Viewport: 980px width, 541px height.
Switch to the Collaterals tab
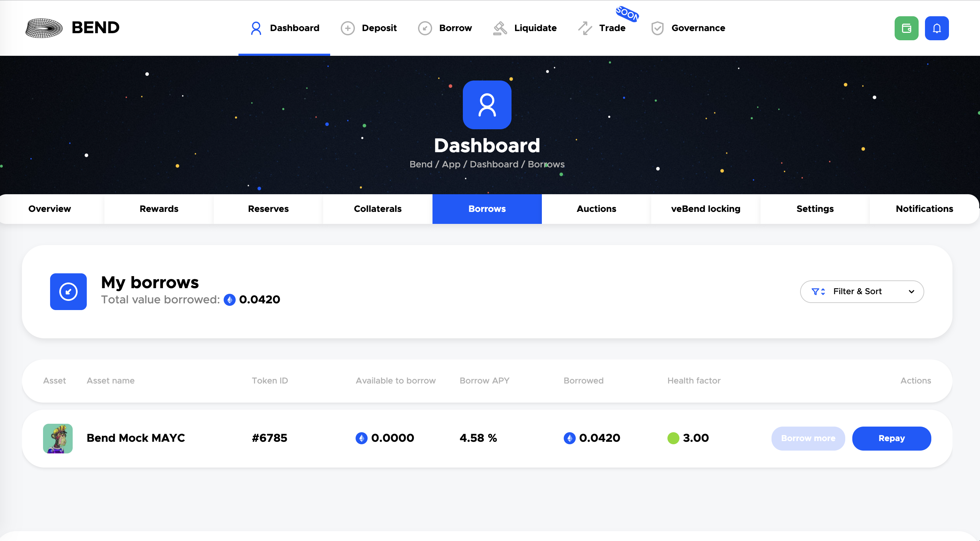pos(377,209)
